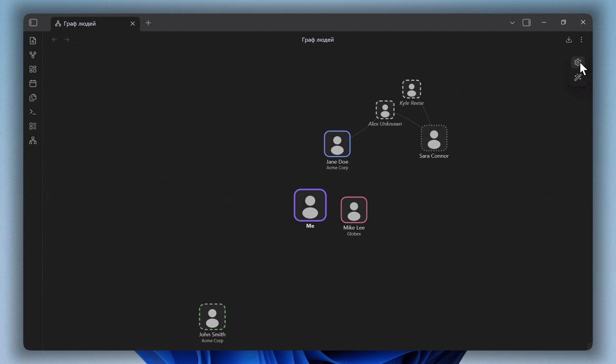Select the Alex Unknown avatar node

pyautogui.click(x=385, y=110)
